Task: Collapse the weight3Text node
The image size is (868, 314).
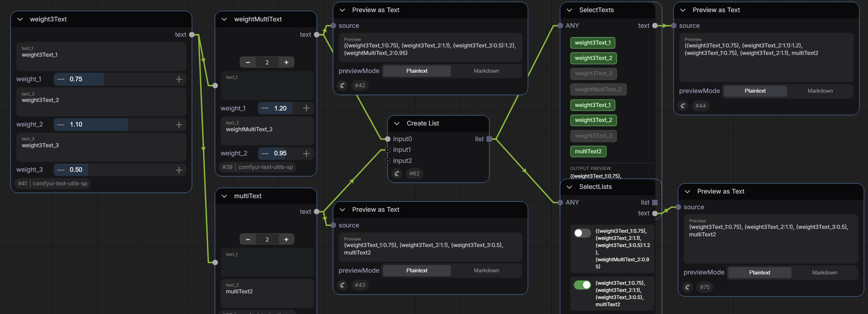Action: (20, 19)
